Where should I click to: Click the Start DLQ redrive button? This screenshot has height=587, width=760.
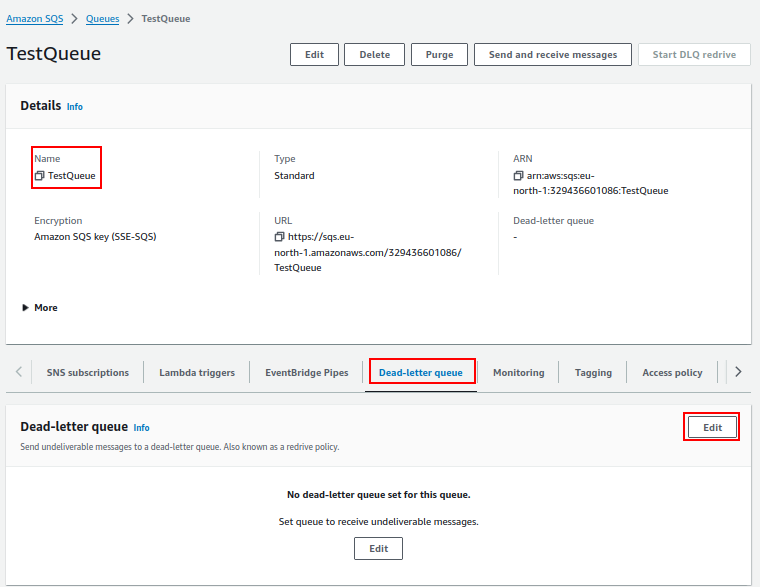point(694,54)
